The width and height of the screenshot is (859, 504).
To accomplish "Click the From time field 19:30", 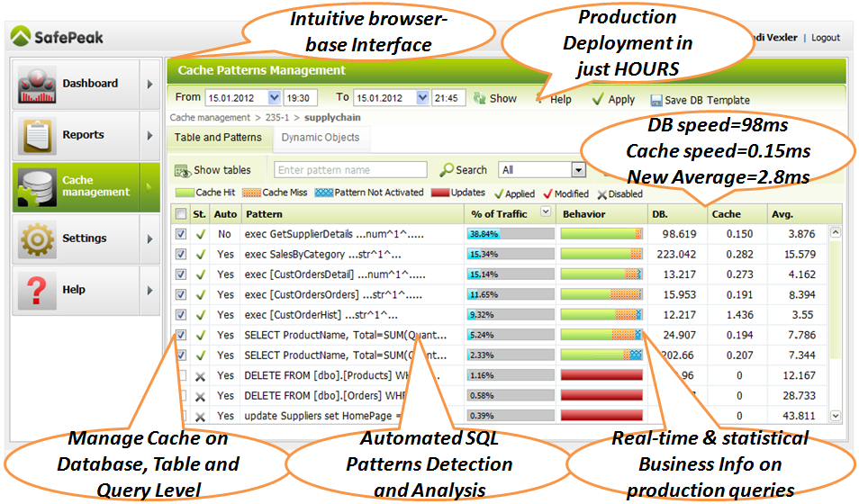I will coord(298,98).
